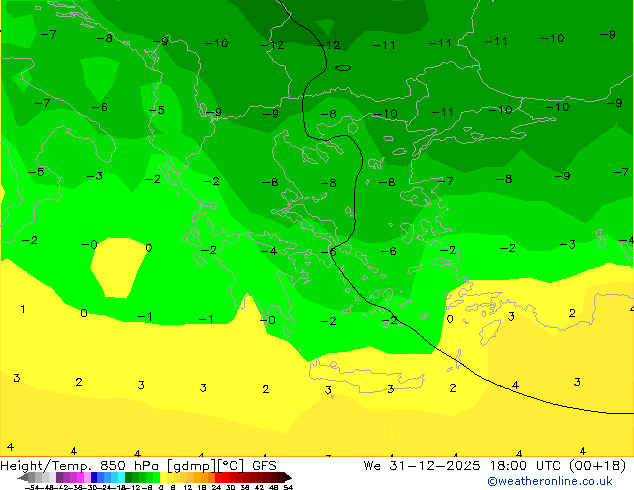Click the "24" legend scale value
This screenshot has height=490, width=634.
coord(216,487)
